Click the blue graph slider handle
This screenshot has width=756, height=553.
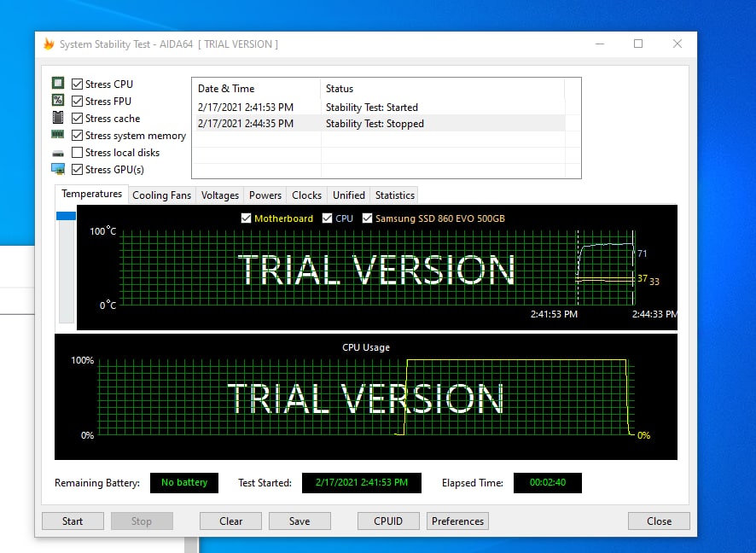[x=66, y=216]
